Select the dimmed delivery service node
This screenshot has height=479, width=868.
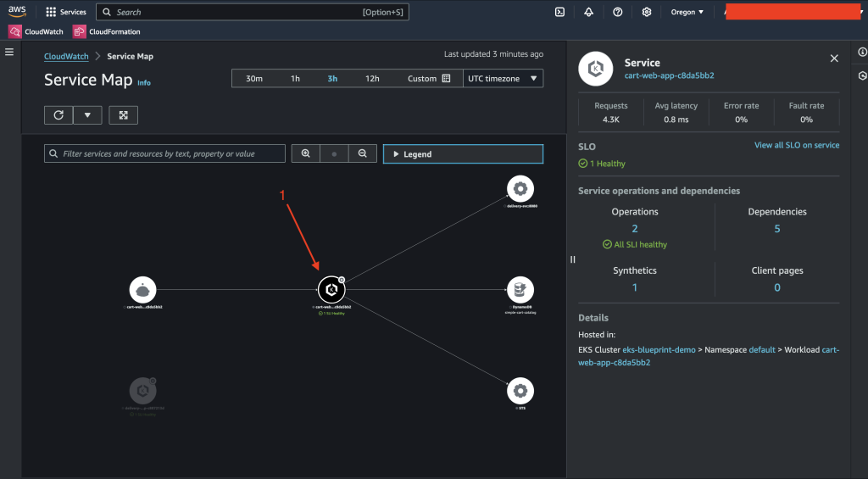pyautogui.click(x=142, y=391)
